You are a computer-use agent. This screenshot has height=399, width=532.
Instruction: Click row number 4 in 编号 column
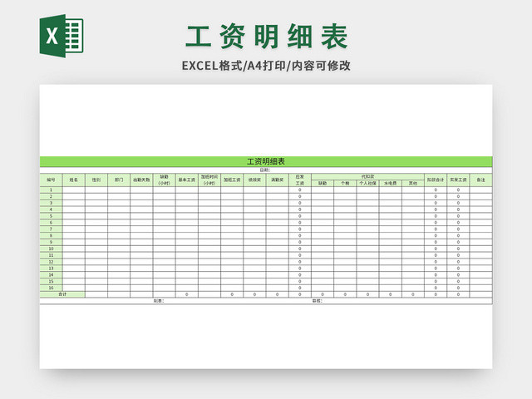(x=52, y=209)
